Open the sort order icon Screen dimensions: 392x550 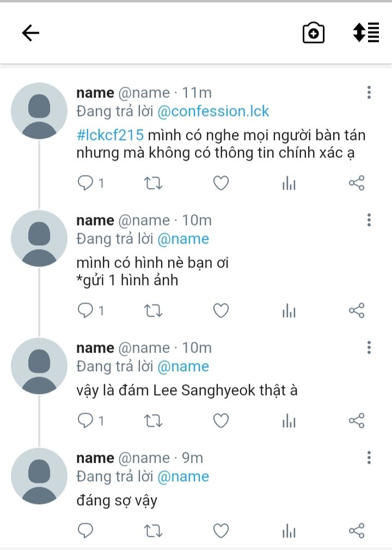(366, 33)
